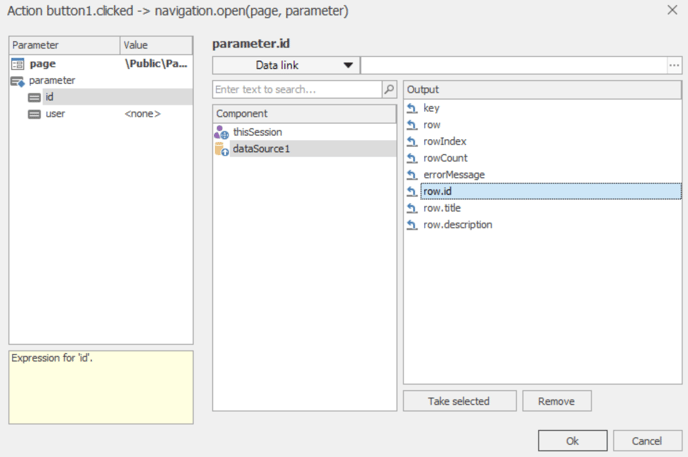Click the search magnifier icon
This screenshot has width=688, height=457.
pos(389,89)
